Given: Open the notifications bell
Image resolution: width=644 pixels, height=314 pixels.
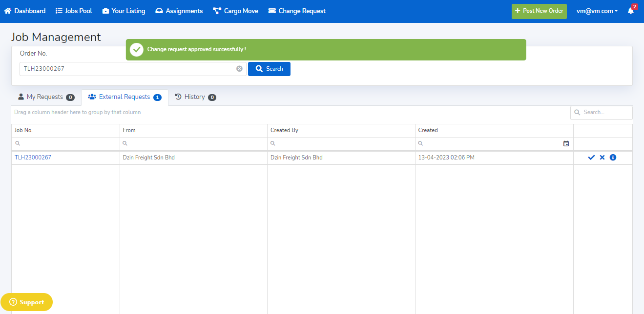Looking at the screenshot, I should (631, 11).
